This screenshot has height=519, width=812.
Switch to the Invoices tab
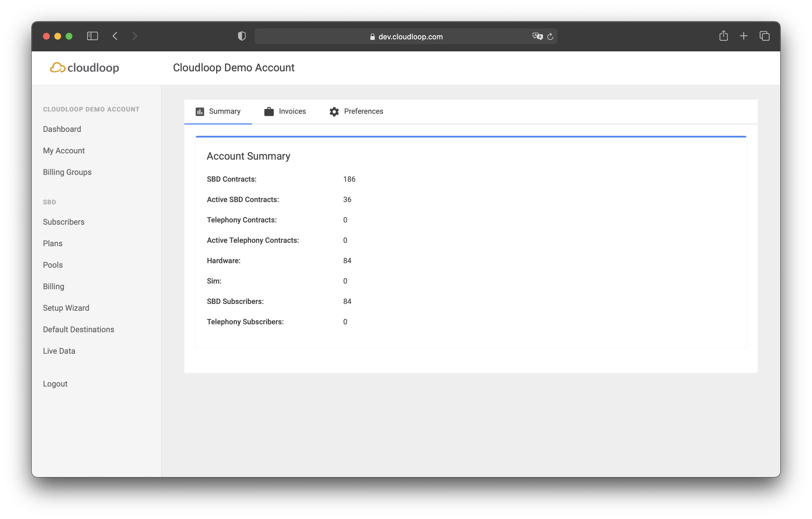[x=285, y=111]
